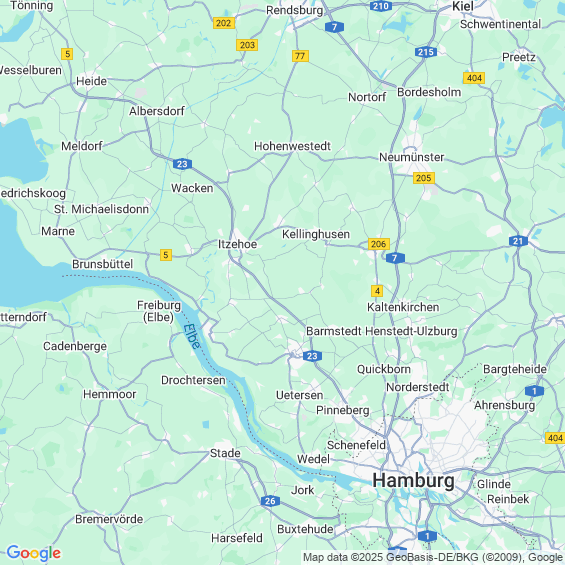Click the A21 highway shield
565x565 pixels.
518,241
